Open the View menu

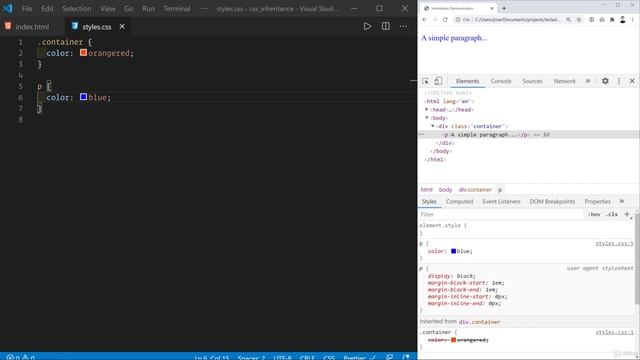(107, 9)
